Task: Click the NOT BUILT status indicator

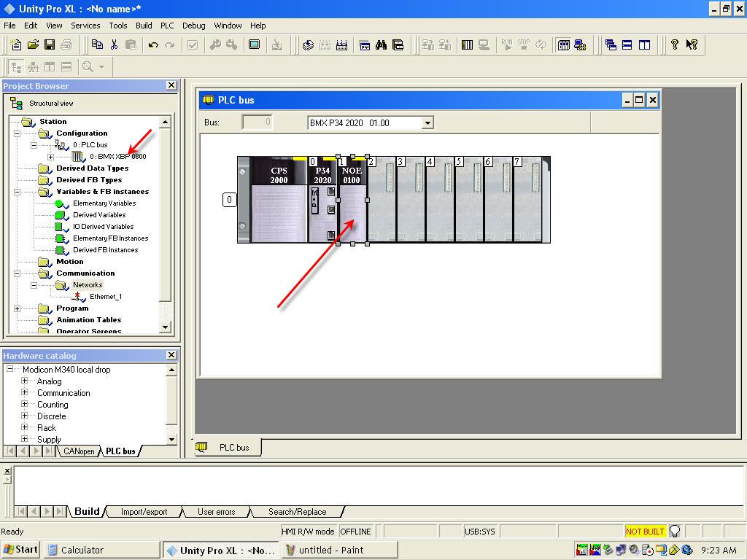Action: point(645,532)
